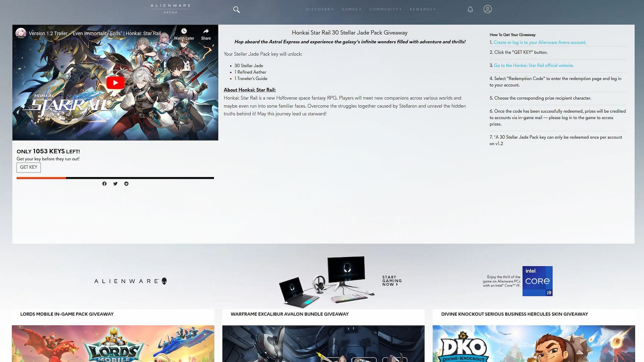644x362 pixels.
Task: Open Divine Knockout Hercules Skin Giveaway title
Action: click(x=515, y=314)
